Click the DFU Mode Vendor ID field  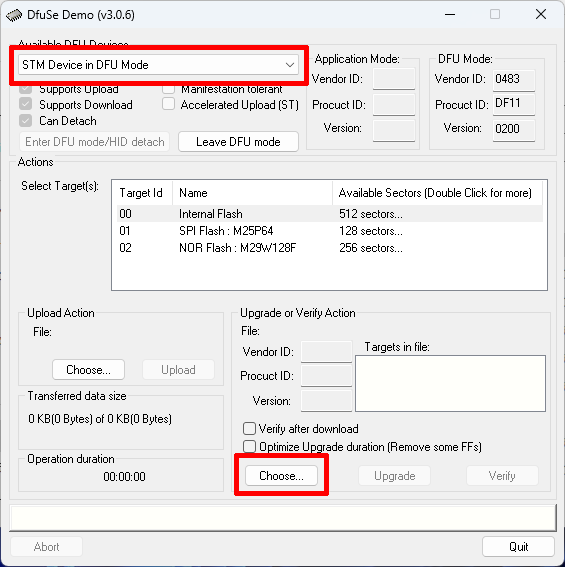pyautogui.click(x=514, y=80)
